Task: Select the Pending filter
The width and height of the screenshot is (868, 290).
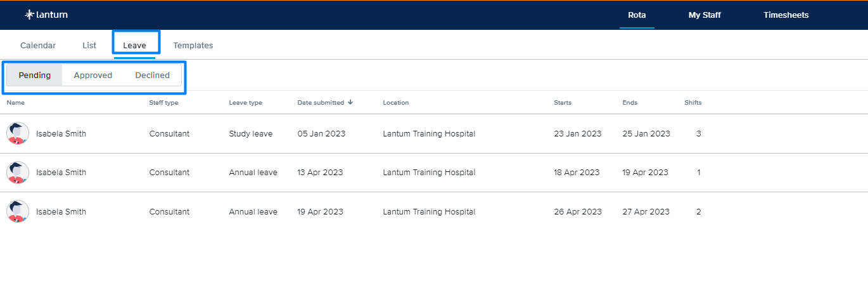Action: (35, 75)
